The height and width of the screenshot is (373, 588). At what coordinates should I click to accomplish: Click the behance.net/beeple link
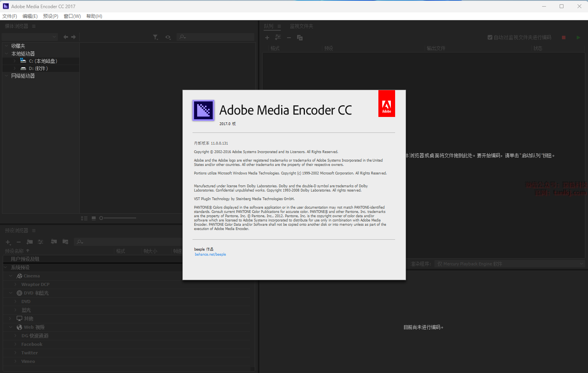point(210,254)
